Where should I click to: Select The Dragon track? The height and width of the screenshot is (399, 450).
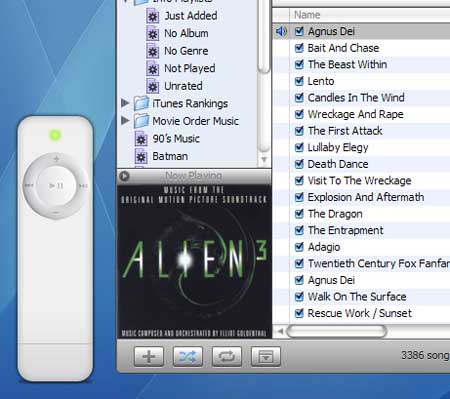coord(335,214)
